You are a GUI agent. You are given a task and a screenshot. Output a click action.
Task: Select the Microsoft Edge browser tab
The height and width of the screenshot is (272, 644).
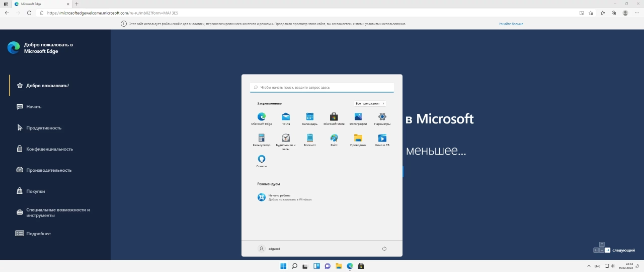[43, 4]
